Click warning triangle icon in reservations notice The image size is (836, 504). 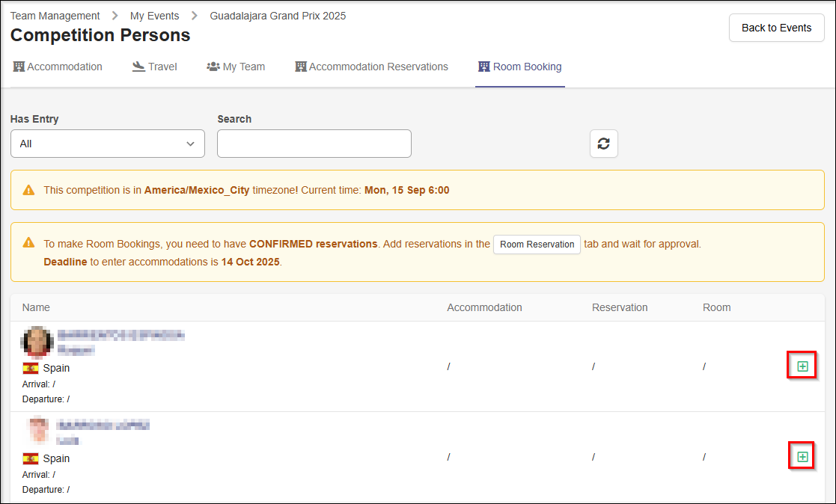28,243
